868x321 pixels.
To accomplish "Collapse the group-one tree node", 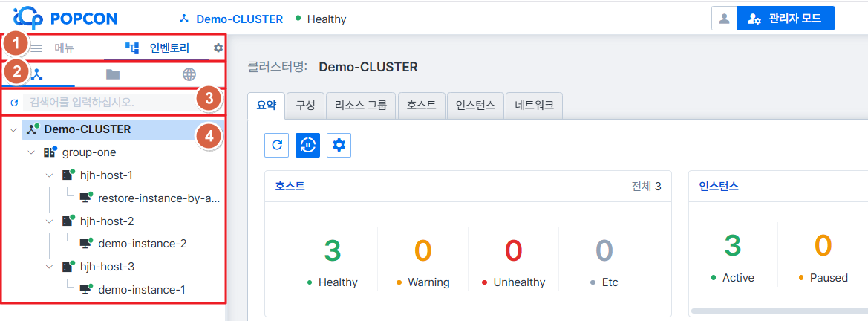I will click(31, 152).
